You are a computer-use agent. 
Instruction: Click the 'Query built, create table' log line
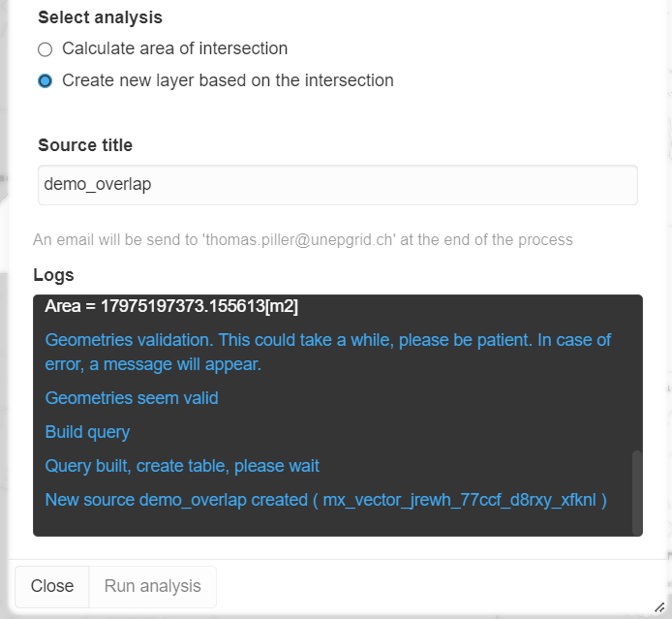point(182,466)
